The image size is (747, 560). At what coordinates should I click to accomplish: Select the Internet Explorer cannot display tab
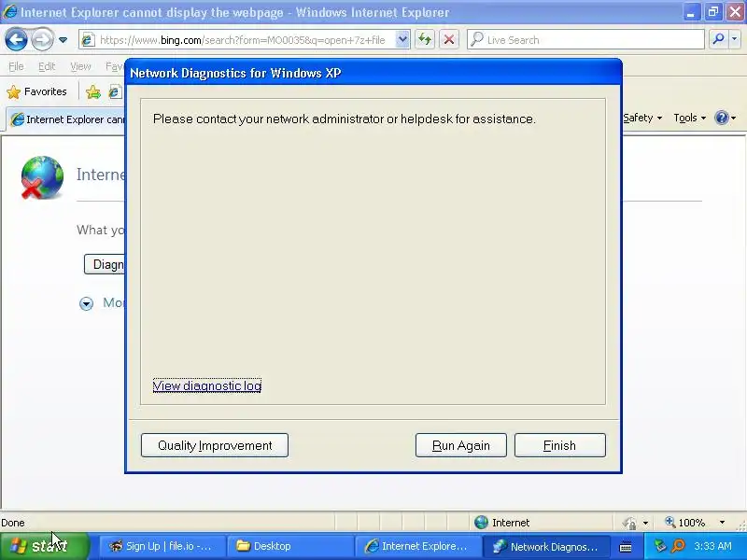click(66, 119)
